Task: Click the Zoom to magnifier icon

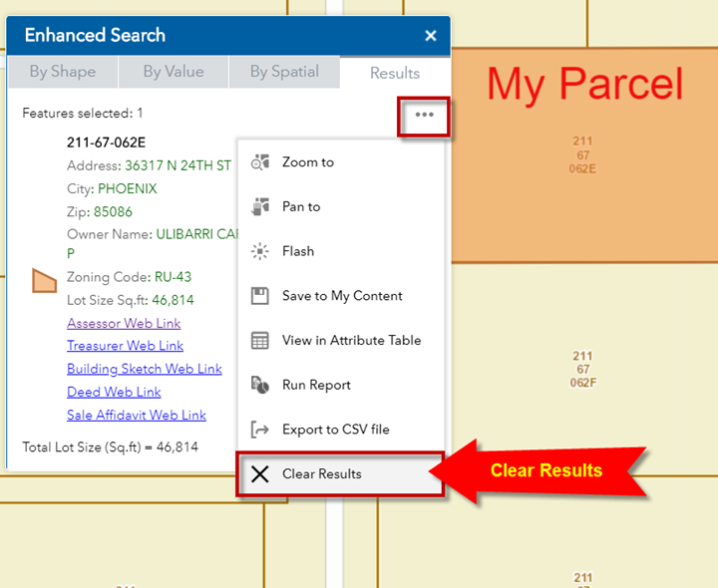Action: pos(260,162)
